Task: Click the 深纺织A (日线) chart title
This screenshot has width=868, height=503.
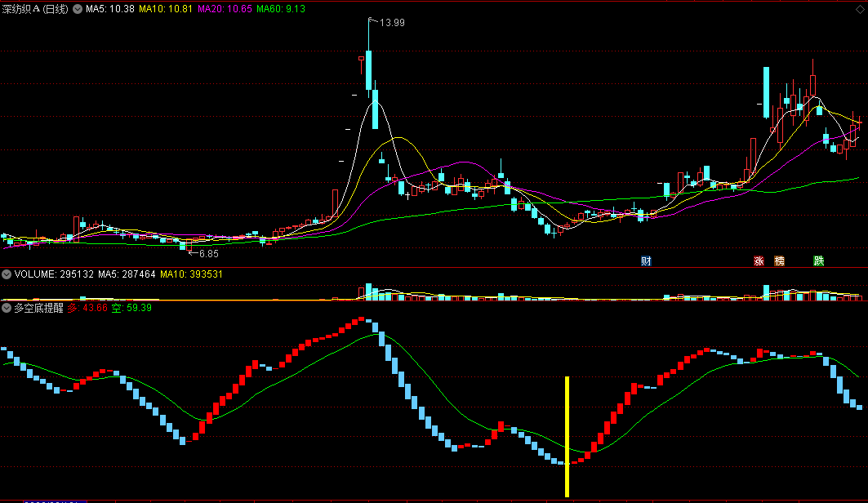Action: [x=35, y=9]
